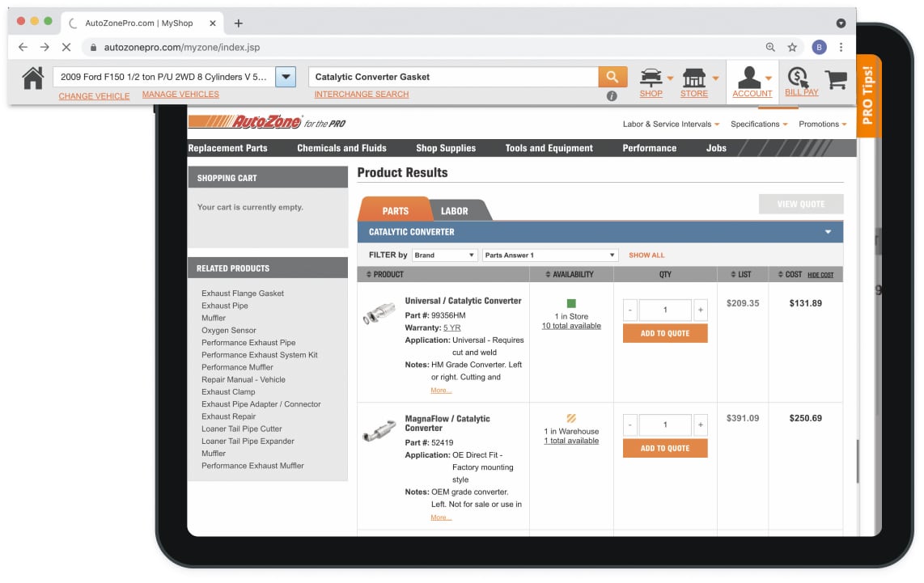Sort results by Product column

(385, 274)
